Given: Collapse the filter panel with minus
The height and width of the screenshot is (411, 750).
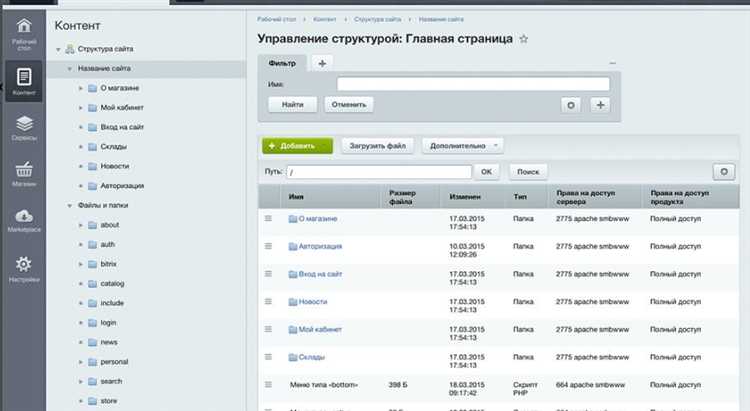Looking at the screenshot, I should click(x=613, y=63).
